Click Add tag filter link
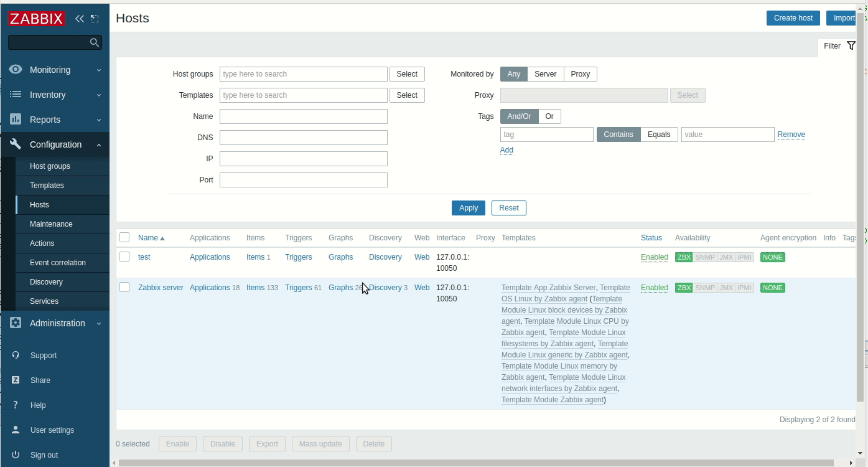The image size is (868, 467). point(506,150)
